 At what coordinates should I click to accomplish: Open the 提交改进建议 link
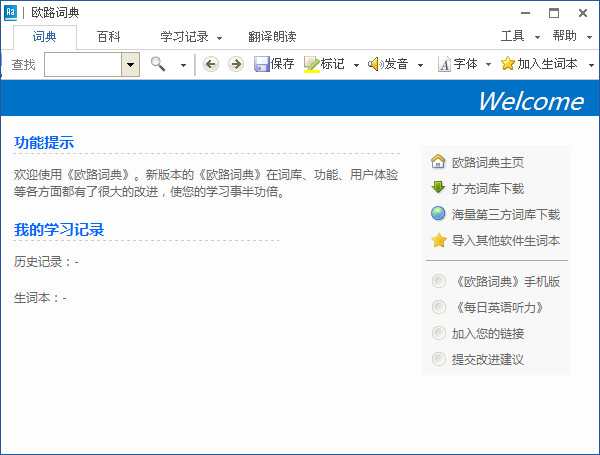pyautogui.click(x=488, y=360)
